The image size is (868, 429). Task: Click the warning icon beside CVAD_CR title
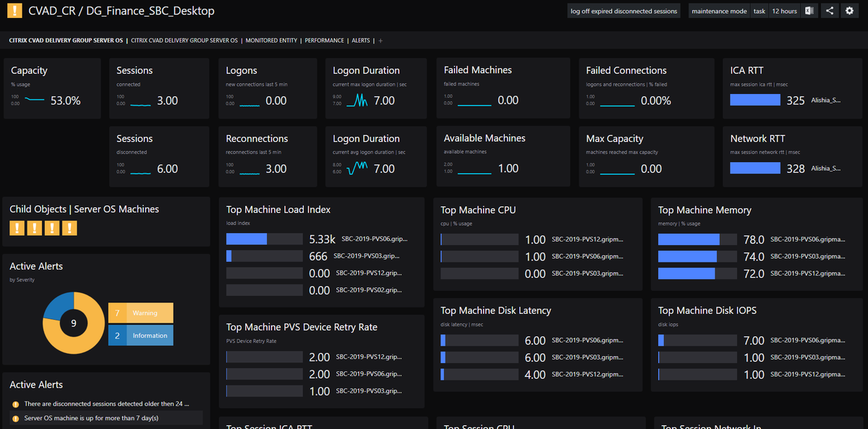click(14, 12)
